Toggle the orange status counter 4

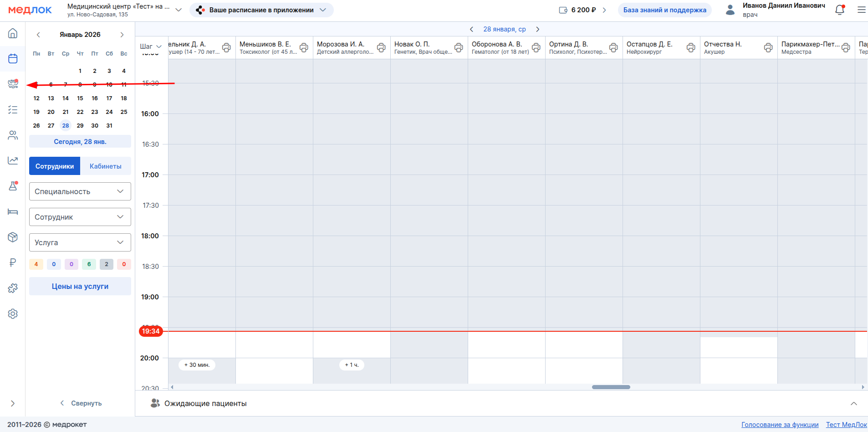[36, 264]
